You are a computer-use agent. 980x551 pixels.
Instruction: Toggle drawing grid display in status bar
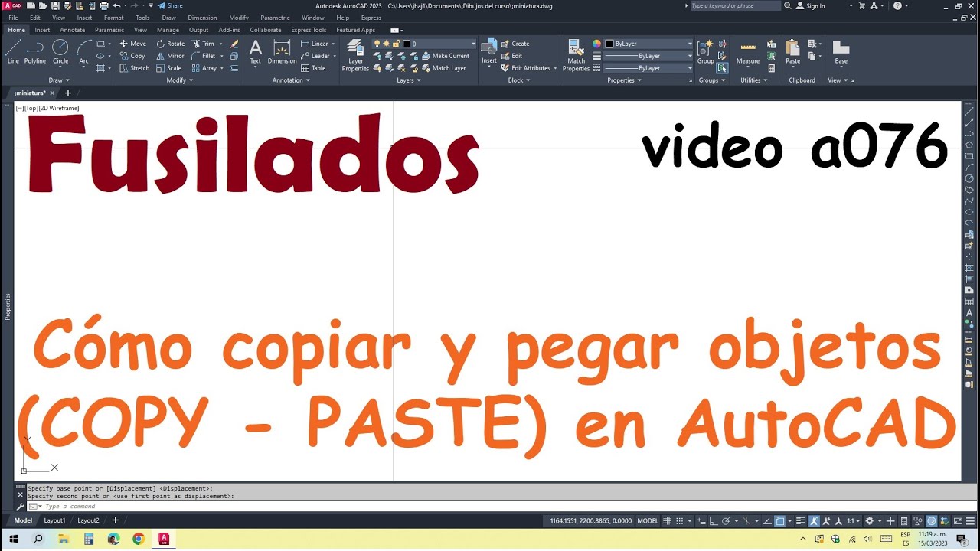point(668,521)
